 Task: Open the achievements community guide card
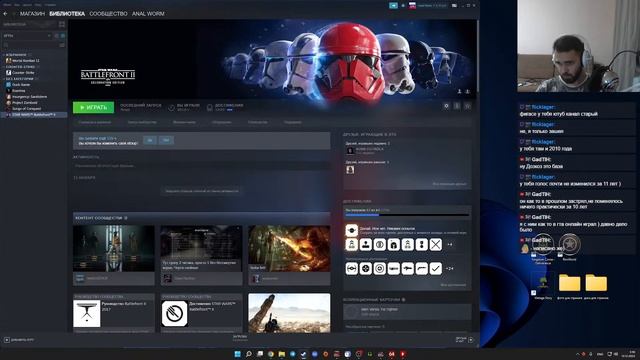(x=201, y=313)
